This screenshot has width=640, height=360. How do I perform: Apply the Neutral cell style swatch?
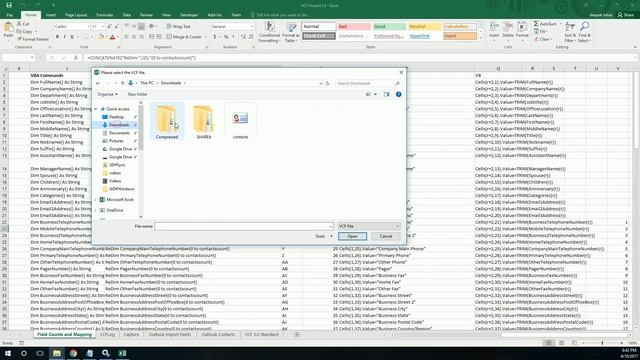[x=424, y=27]
